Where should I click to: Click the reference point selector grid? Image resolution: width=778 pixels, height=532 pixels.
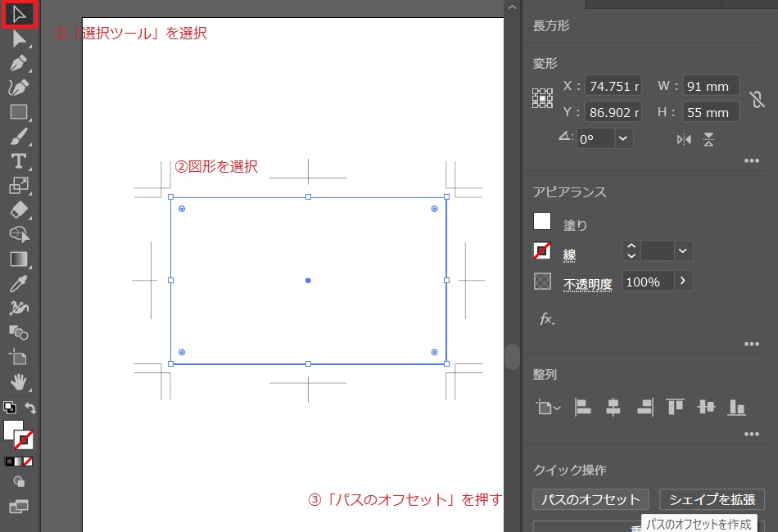[x=542, y=99]
